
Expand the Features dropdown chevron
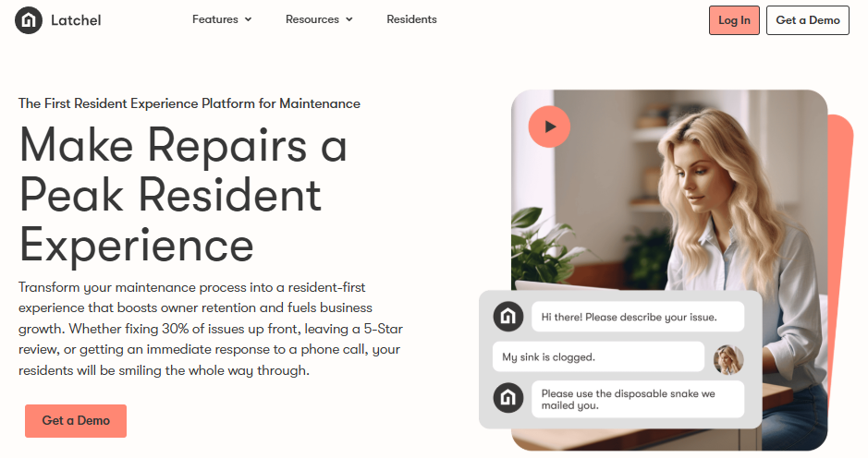pyautogui.click(x=248, y=19)
